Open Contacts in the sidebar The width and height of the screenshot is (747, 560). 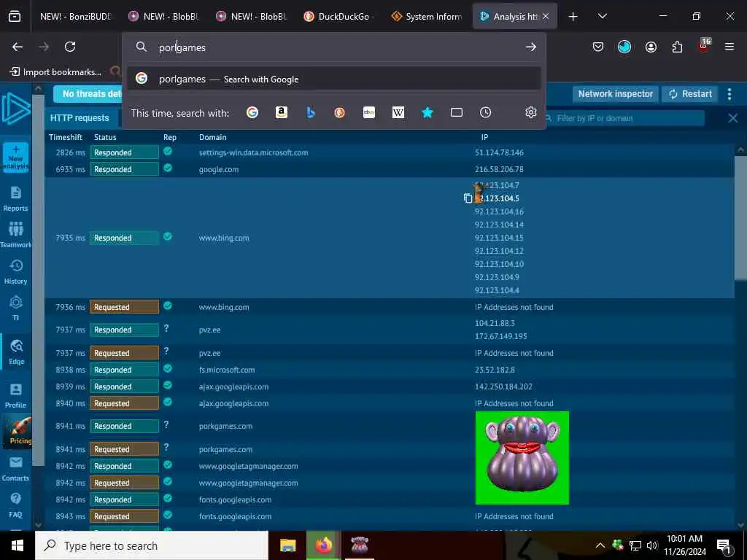tap(16, 469)
